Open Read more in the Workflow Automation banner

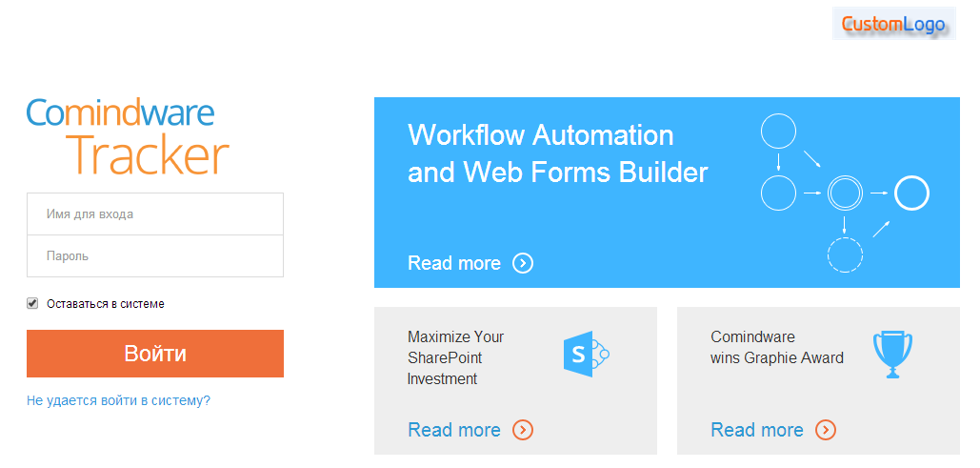pyautogui.click(x=454, y=263)
